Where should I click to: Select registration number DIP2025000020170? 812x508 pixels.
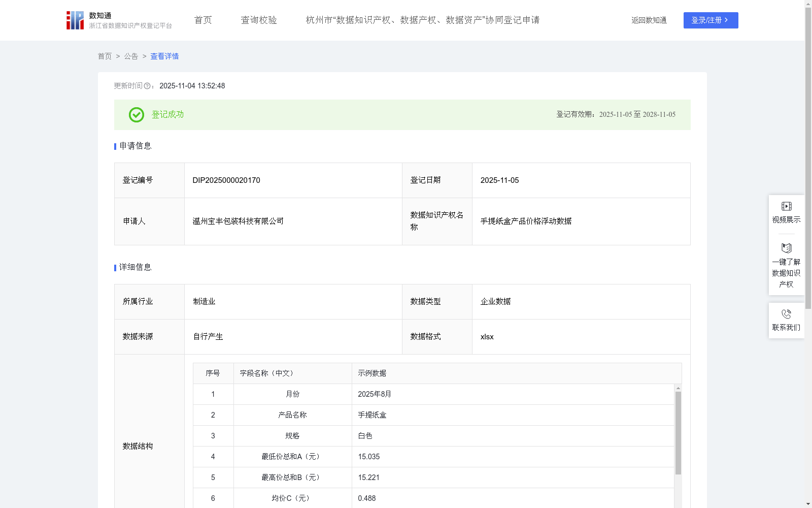pos(226,180)
